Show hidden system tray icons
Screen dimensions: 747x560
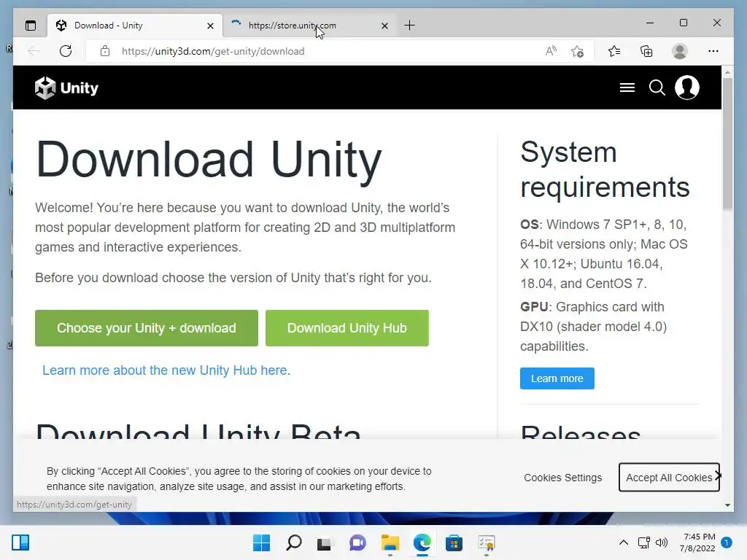click(x=623, y=542)
